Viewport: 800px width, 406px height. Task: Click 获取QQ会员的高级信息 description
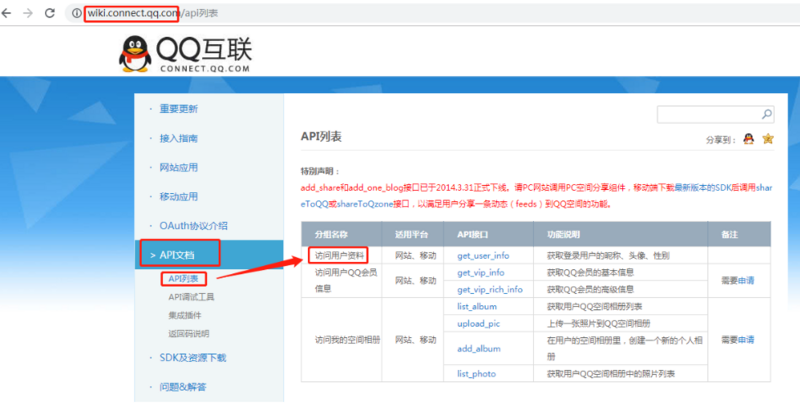click(590, 289)
